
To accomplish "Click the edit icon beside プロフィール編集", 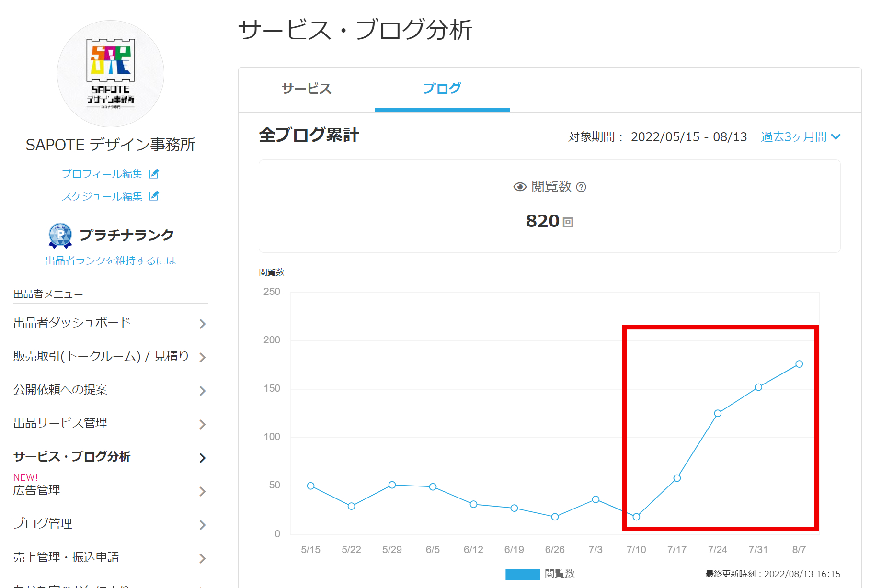I will (x=154, y=174).
